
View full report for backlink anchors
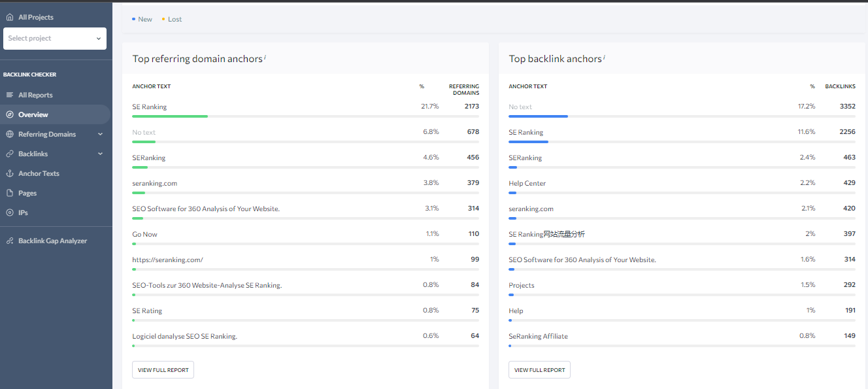click(539, 370)
